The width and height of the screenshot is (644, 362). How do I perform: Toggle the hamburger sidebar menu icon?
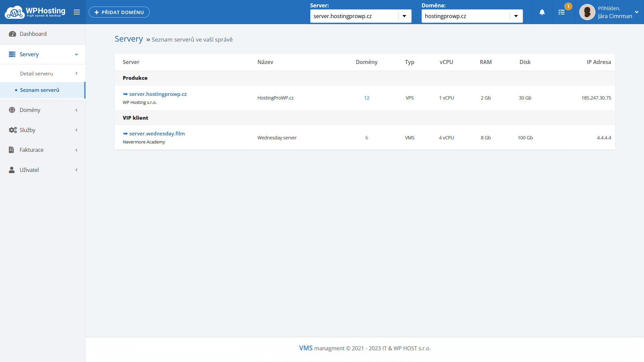click(77, 12)
